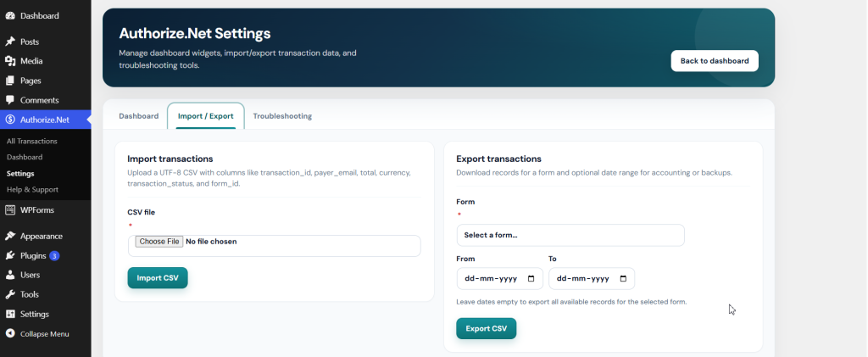868x357 pixels.
Task: Select the Import / Export tab
Action: [205, 116]
